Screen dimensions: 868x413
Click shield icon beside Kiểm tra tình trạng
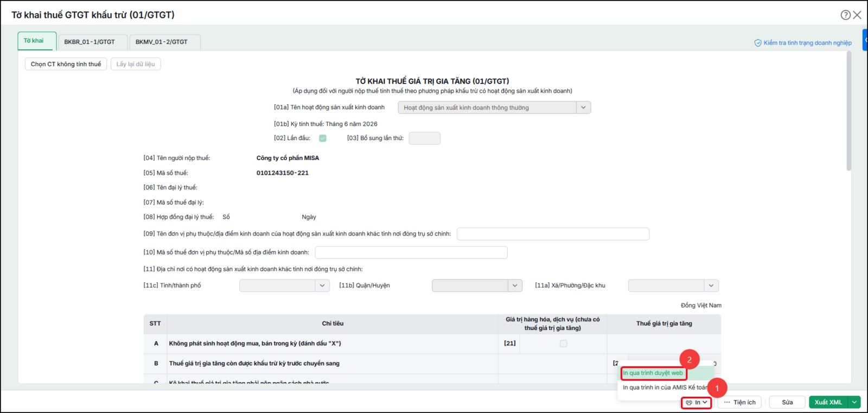coord(758,43)
